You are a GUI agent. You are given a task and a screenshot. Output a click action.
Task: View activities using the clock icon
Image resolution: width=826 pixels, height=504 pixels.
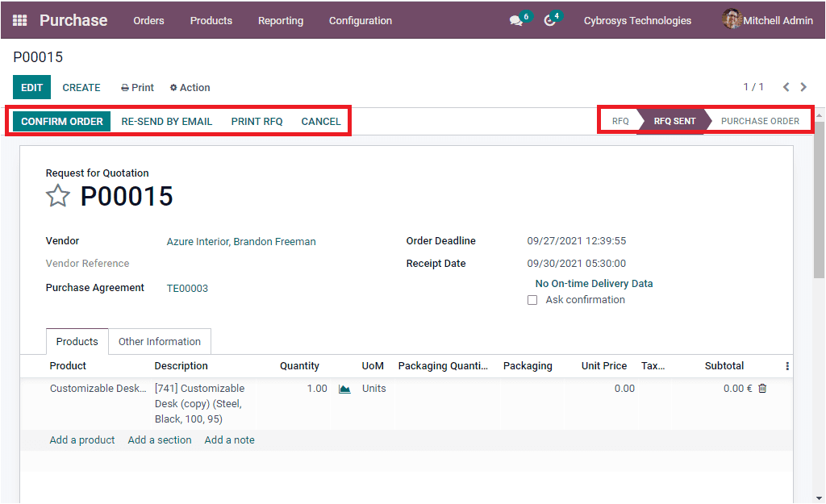[551, 19]
